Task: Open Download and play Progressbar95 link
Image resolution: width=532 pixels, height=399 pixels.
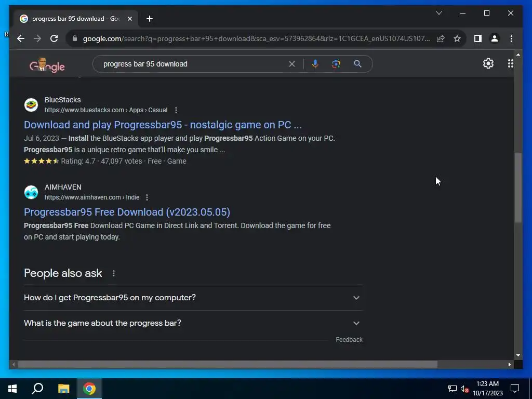Action: tap(163, 125)
